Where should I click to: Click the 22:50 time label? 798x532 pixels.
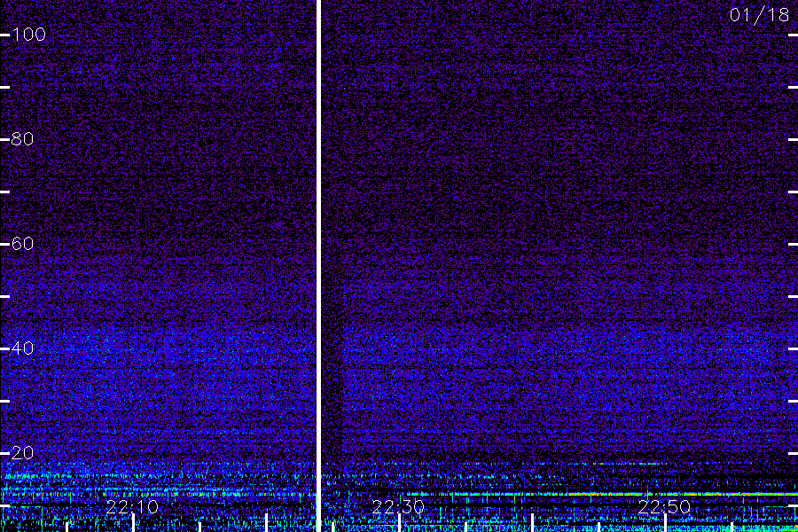pyautogui.click(x=664, y=507)
